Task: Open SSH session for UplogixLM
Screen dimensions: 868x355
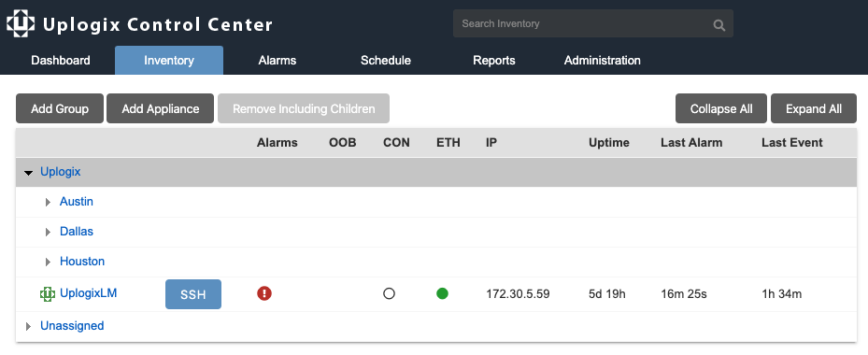Action: [193, 294]
